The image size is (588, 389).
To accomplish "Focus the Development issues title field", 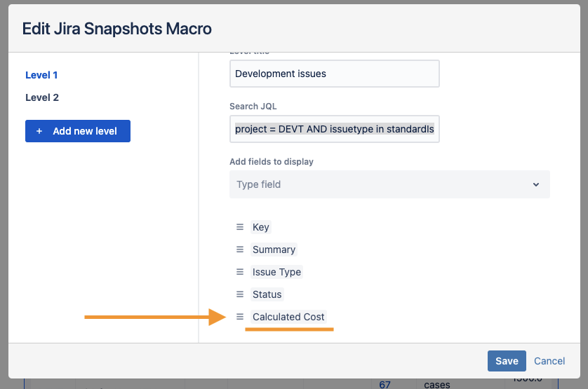I will pyautogui.click(x=335, y=74).
